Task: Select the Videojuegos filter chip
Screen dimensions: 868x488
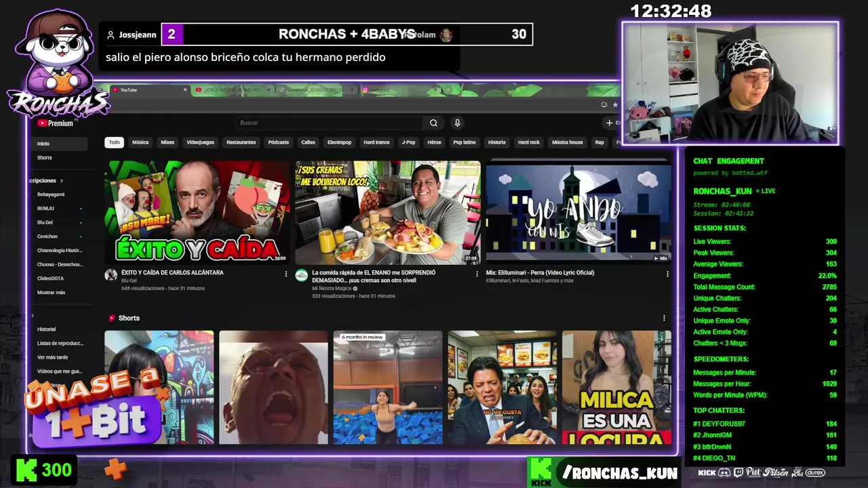Action: point(200,142)
